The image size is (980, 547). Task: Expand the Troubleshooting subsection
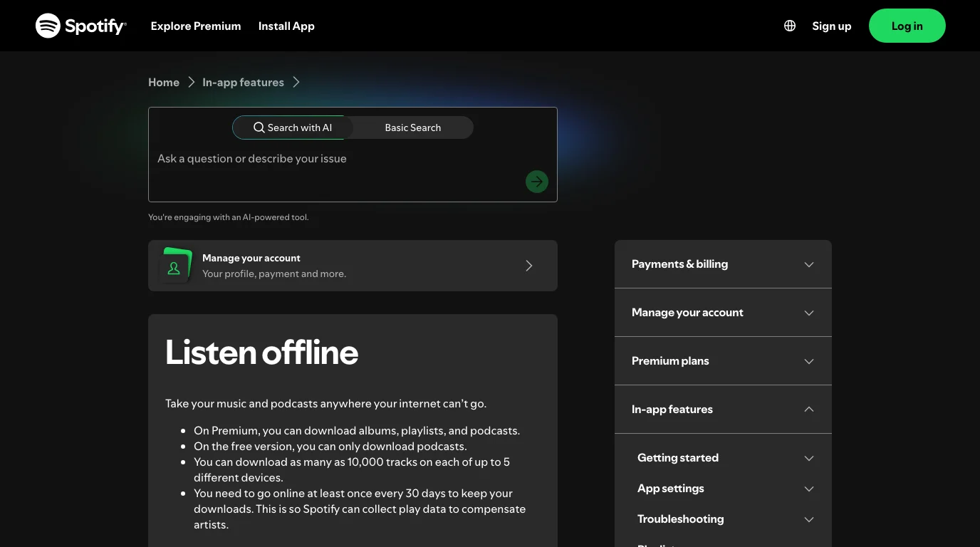[726, 519]
